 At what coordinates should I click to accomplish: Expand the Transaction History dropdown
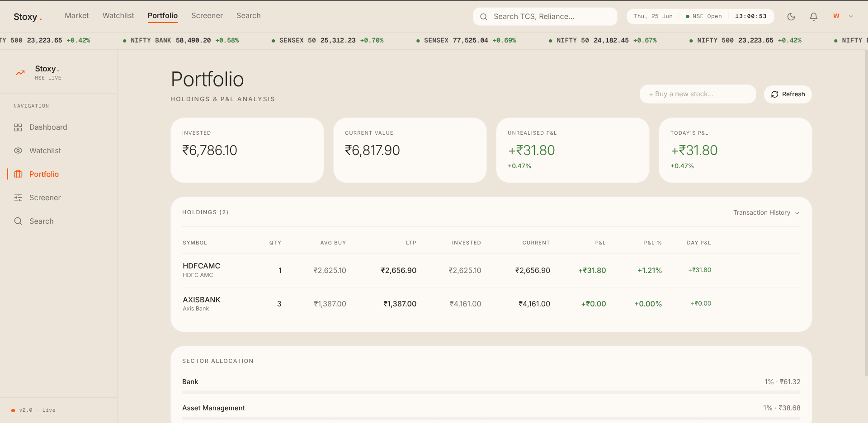click(x=766, y=213)
